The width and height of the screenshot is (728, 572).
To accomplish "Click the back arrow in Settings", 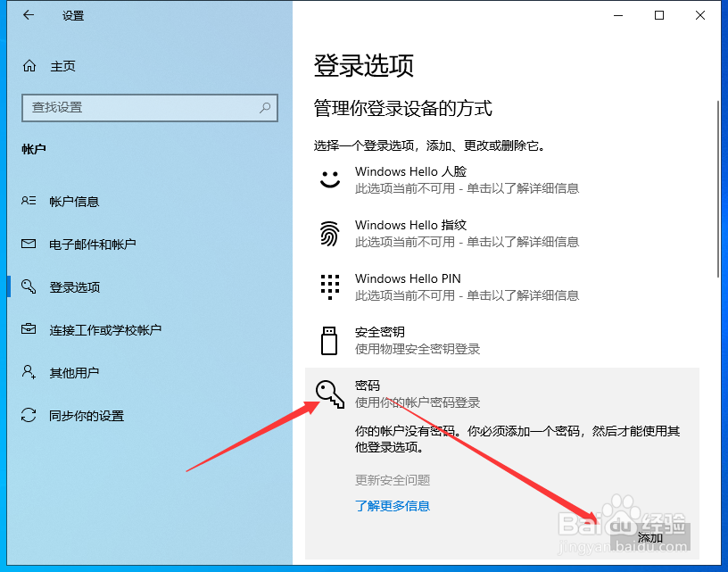I will pos(29,15).
